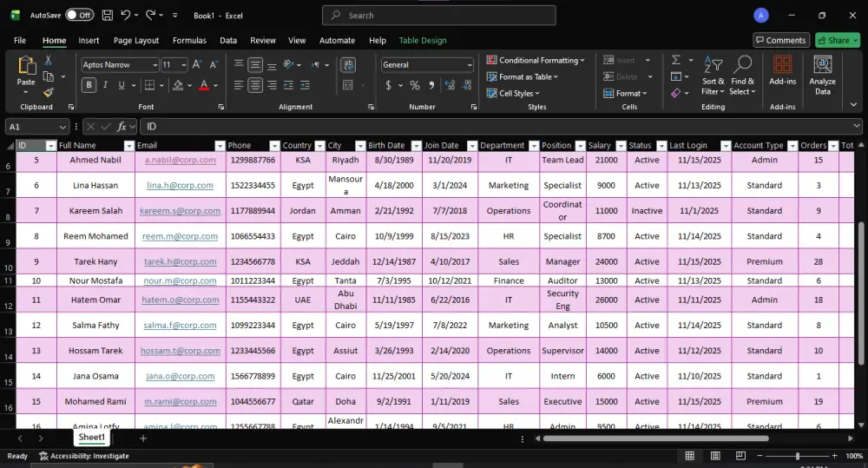Toggle Wrap Text
The width and height of the screenshot is (868, 468).
(x=348, y=65)
